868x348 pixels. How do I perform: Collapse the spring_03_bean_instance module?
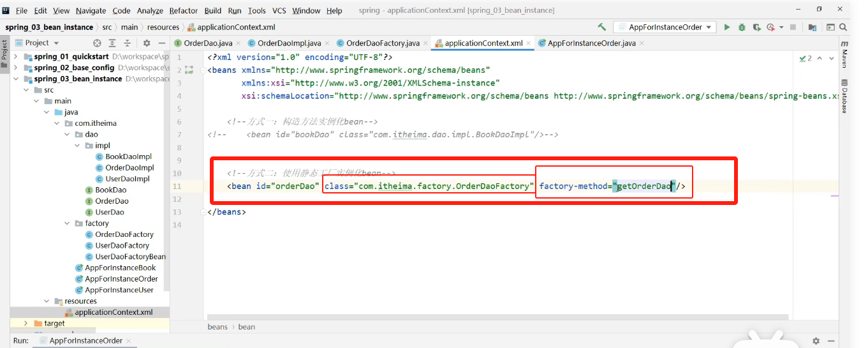(x=17, y=79)
